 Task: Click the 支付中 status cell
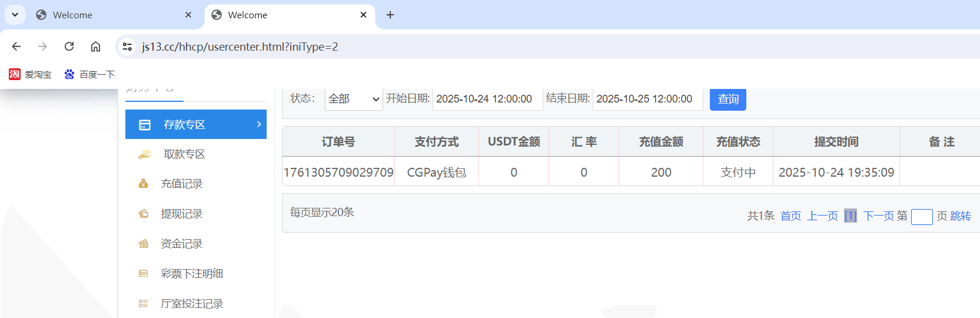click(x=738, y=172)
